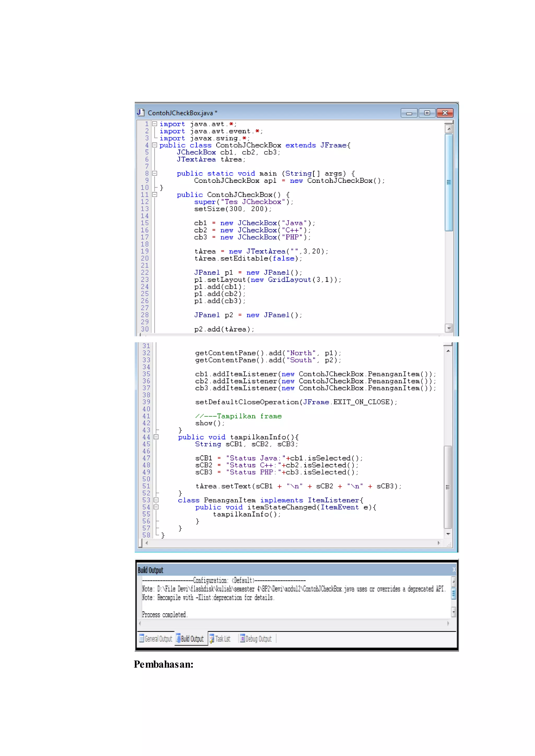Collapse the class ContohJCheckBox fold at line 4
Image resolution: width=535 pixels, height=756 pixels.
[154, 145]
